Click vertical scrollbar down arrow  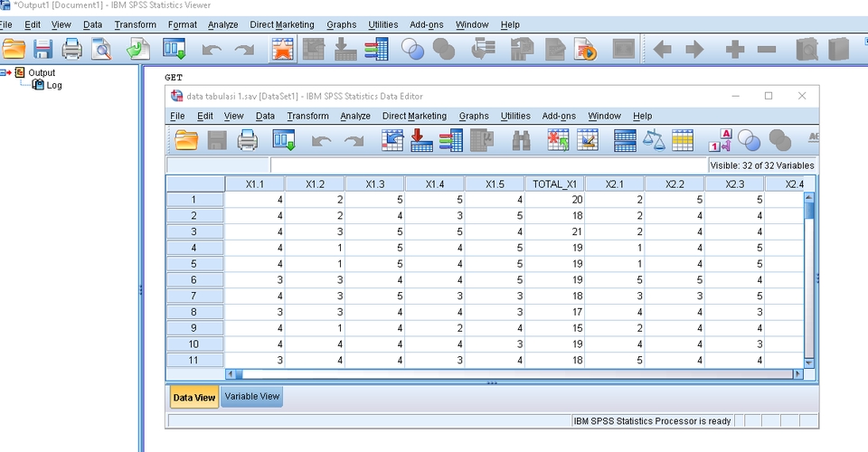(x=808, y=363)
